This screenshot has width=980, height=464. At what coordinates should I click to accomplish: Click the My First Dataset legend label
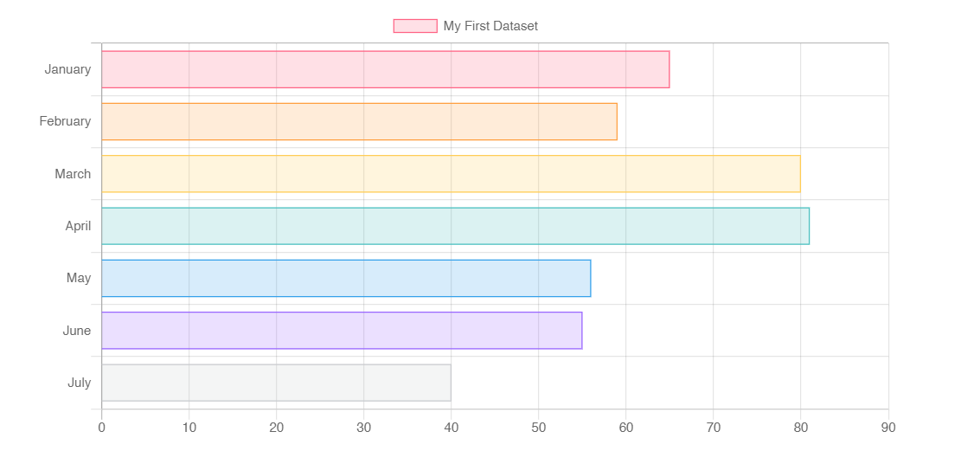pyautogui.click(x=490, y=26)
